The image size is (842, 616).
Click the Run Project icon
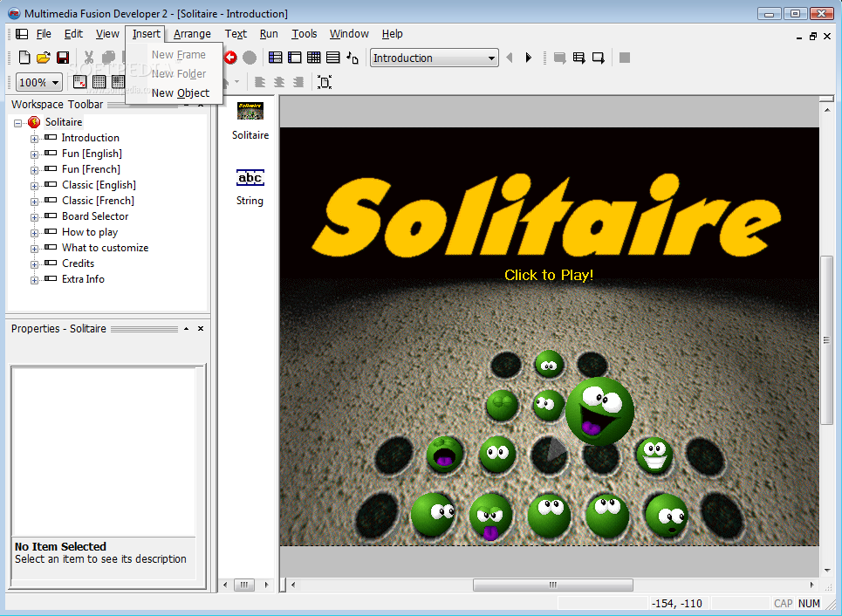(559, 58)
